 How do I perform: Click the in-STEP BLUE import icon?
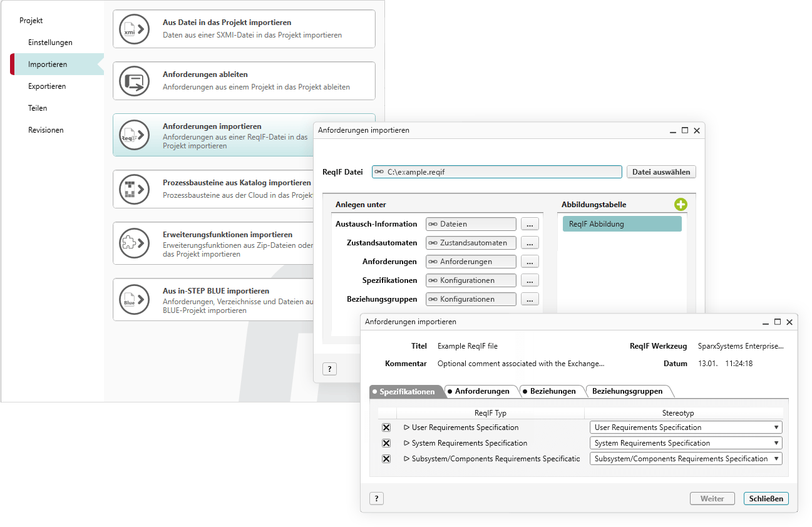point(135,299)
